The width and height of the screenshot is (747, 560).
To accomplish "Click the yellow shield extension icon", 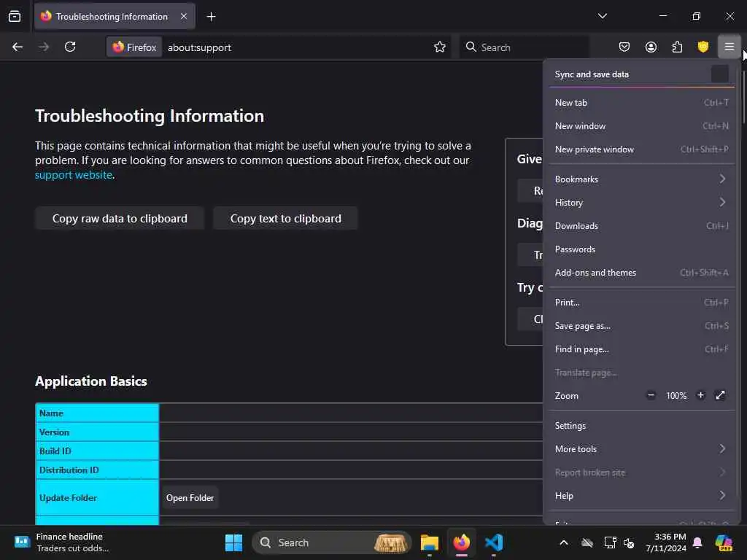I will [x=703, y=47].
